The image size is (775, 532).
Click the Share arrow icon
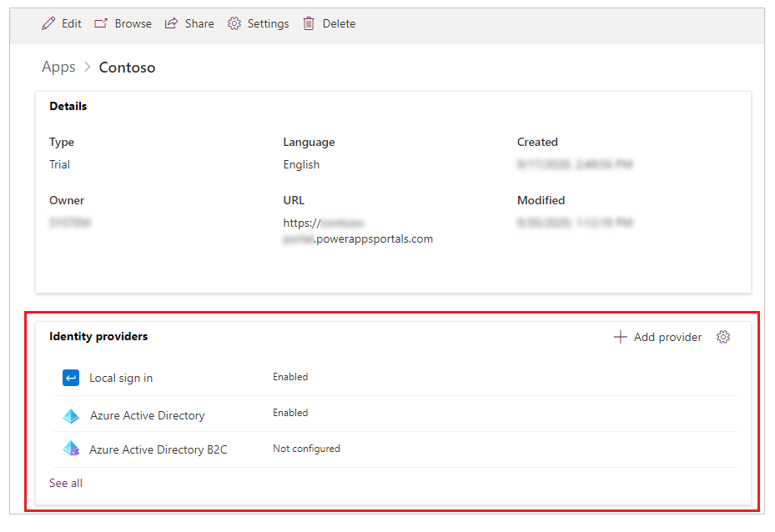tap(171, 23)
